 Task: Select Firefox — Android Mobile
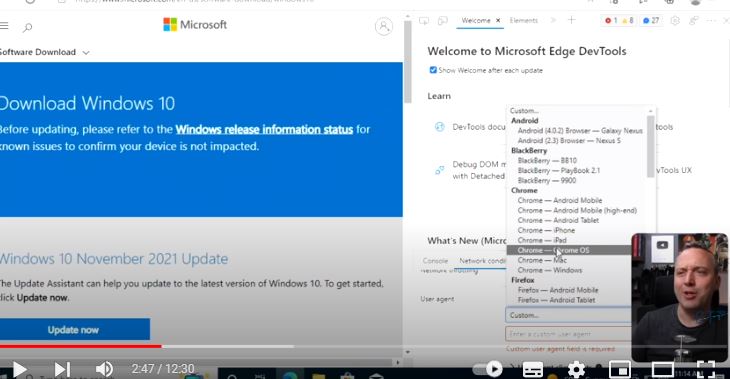coord(558,290)
